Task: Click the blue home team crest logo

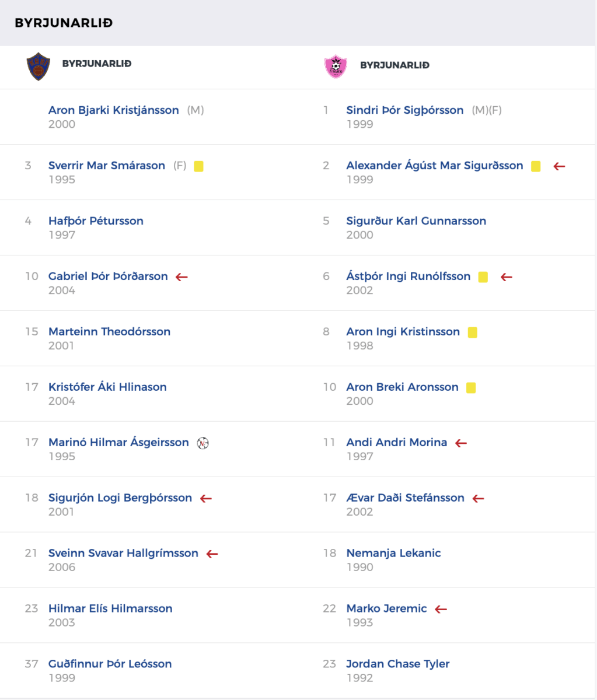Action: coord(39,66)
